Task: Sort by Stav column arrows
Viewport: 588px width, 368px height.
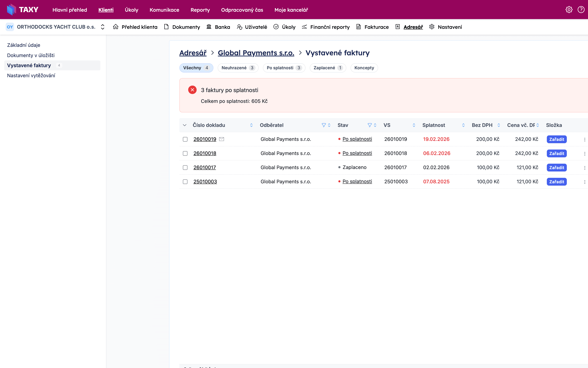Action: (x=375, y=125)
